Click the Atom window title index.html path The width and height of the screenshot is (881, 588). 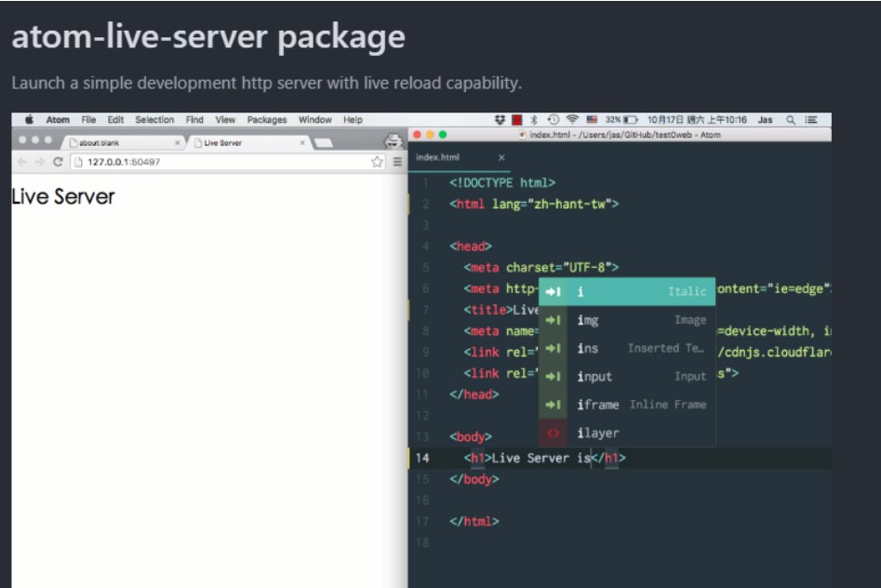click(620, 135)
